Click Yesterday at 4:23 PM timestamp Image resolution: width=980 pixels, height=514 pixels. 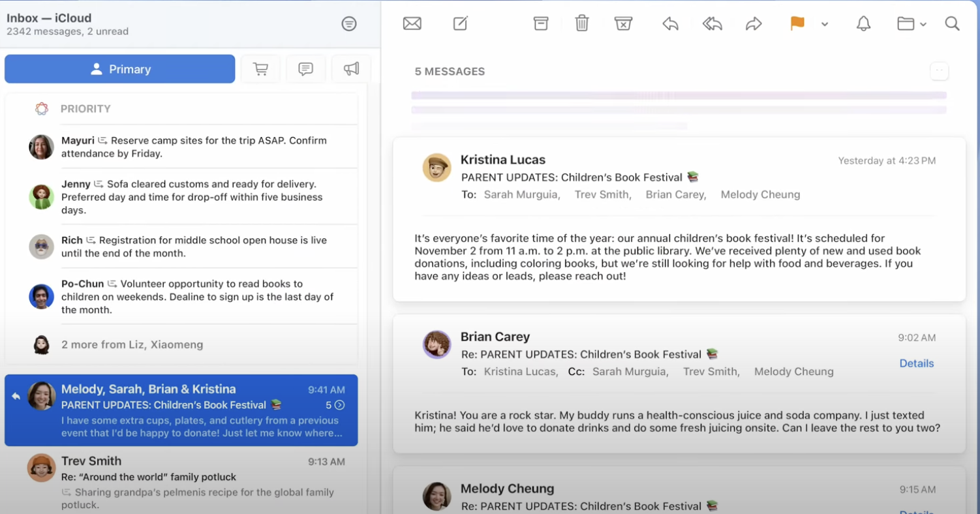(x=887, y=160)
